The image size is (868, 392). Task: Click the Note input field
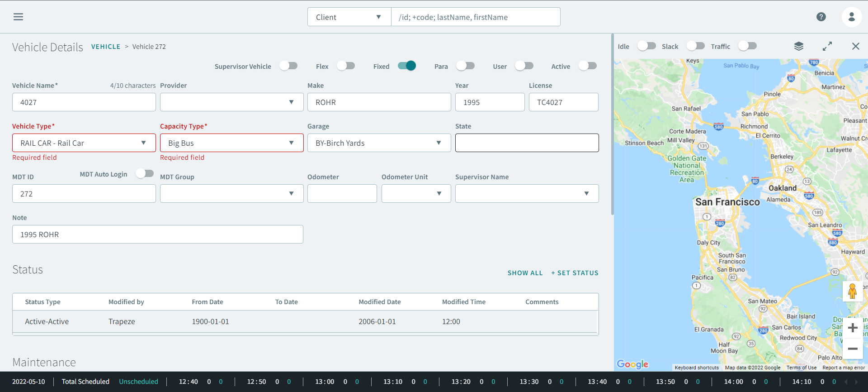tap(157, 234)
